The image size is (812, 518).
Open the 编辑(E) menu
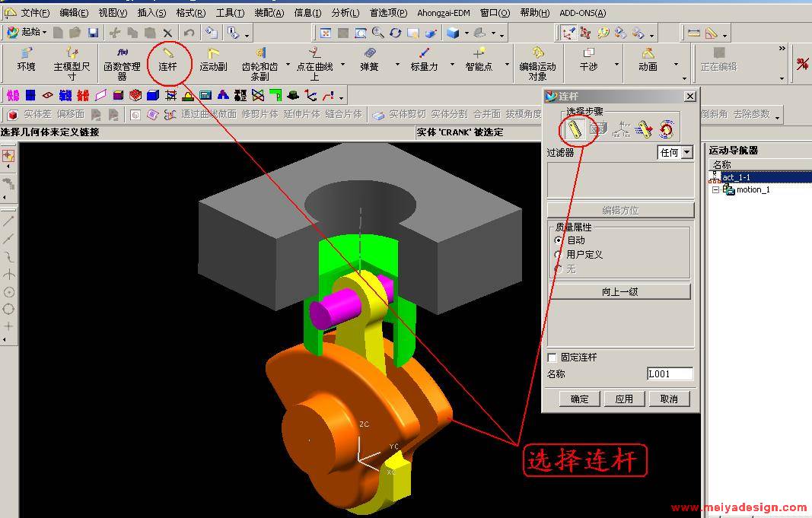click(x=74, y=12)
